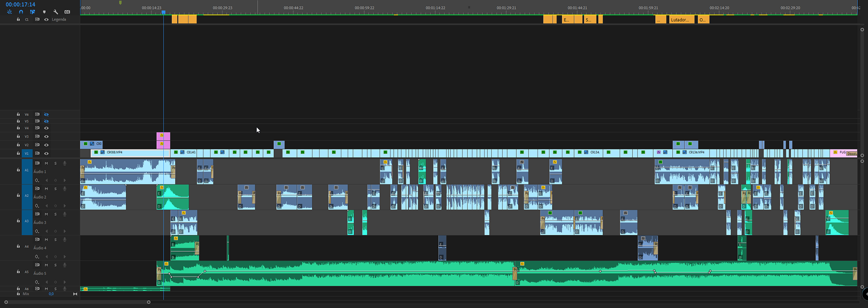Enable A4 audio track targeting

click(27, 247)
